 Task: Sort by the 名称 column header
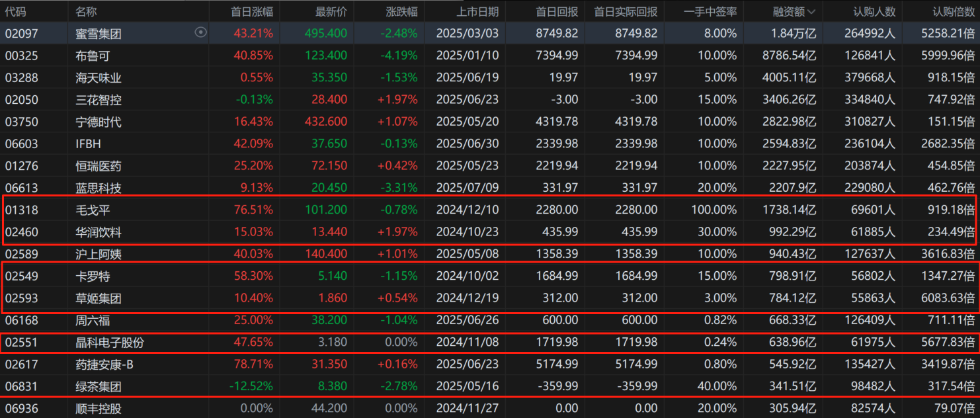coord(86,11)
